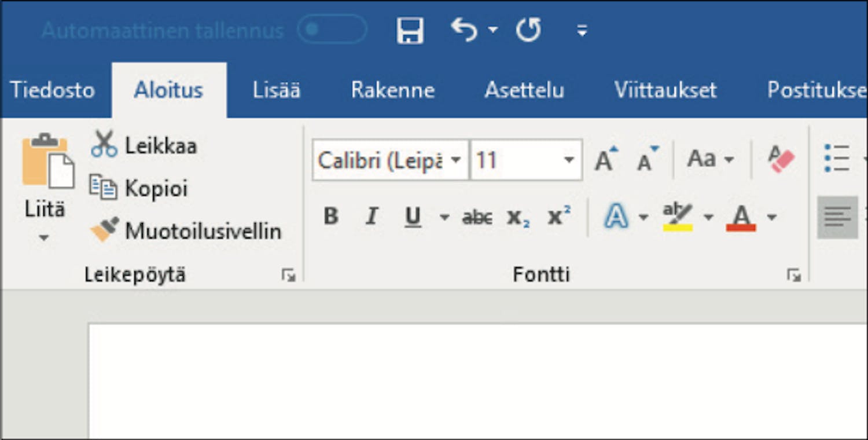Screen dimensions: 868x440
Task: Open font color dropdown arrow
Action: (771, 218)
